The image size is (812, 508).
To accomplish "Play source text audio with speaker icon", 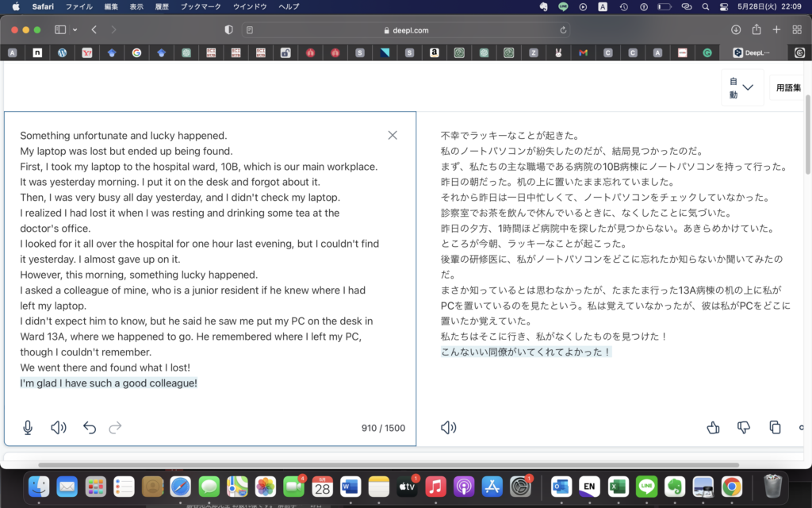I will click(x=58, y=428).
